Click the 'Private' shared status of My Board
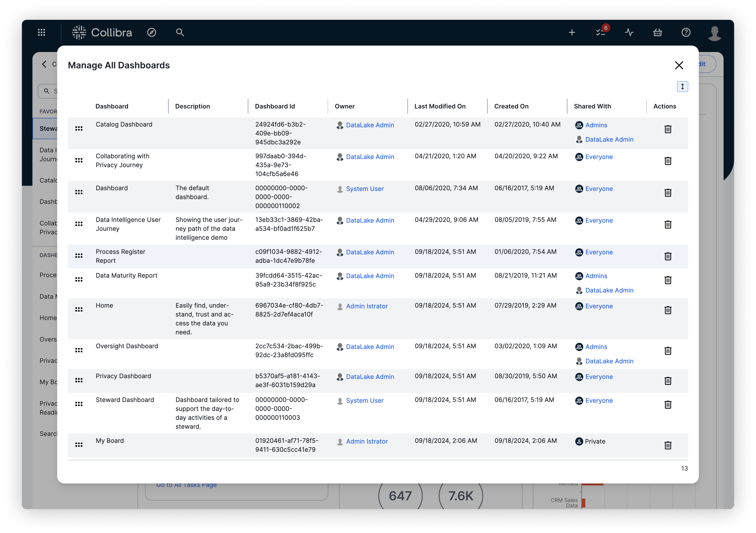 pos(595,441)
